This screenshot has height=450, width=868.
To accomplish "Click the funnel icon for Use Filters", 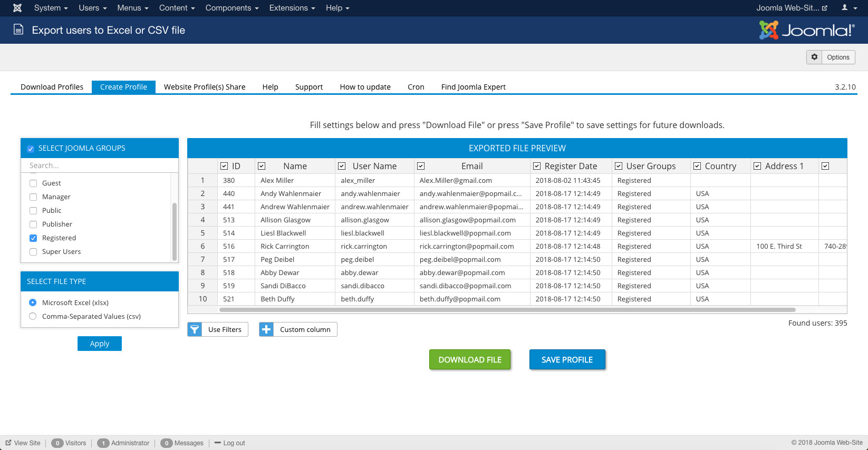I will pyautogui.click(x=195, y=329).
